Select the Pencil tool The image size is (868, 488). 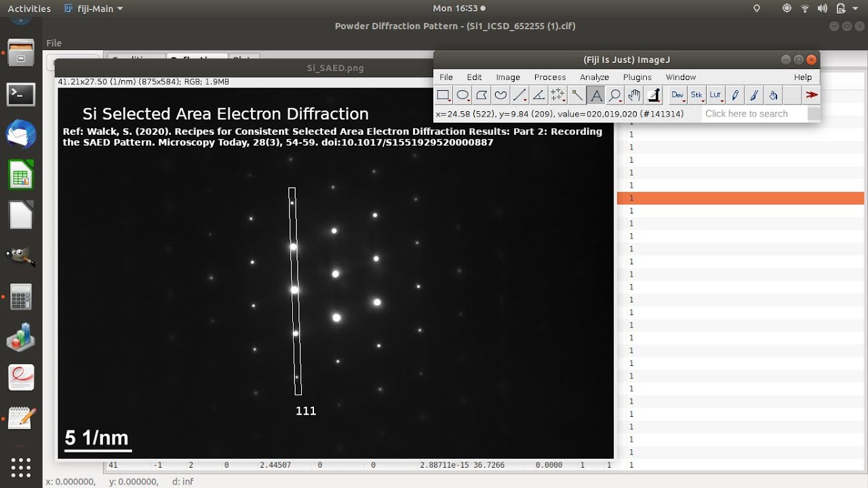tap(735, 96)
